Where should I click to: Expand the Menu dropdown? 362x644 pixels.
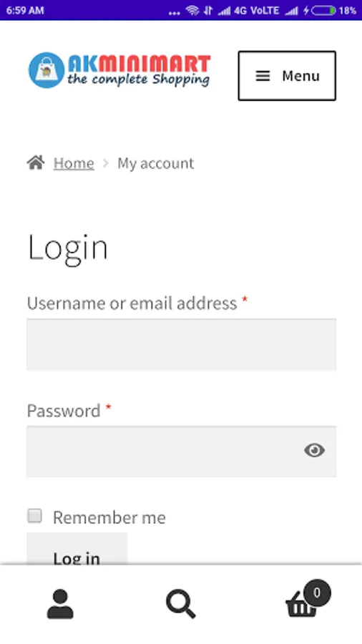287,76
